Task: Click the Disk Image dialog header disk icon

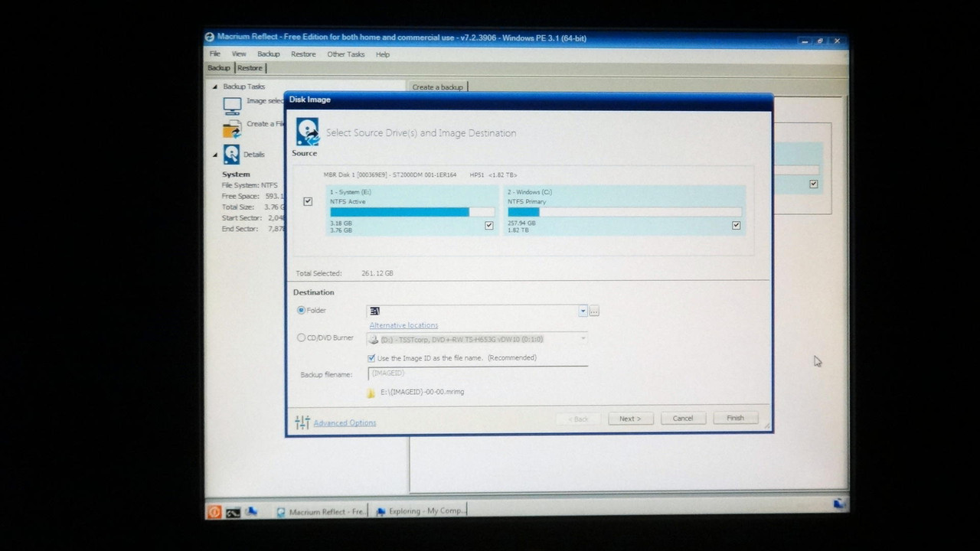Action: tap(308, 132)
